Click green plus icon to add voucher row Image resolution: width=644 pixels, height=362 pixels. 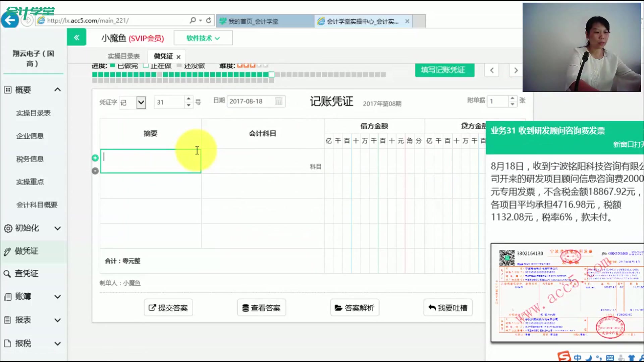point(95,158)
